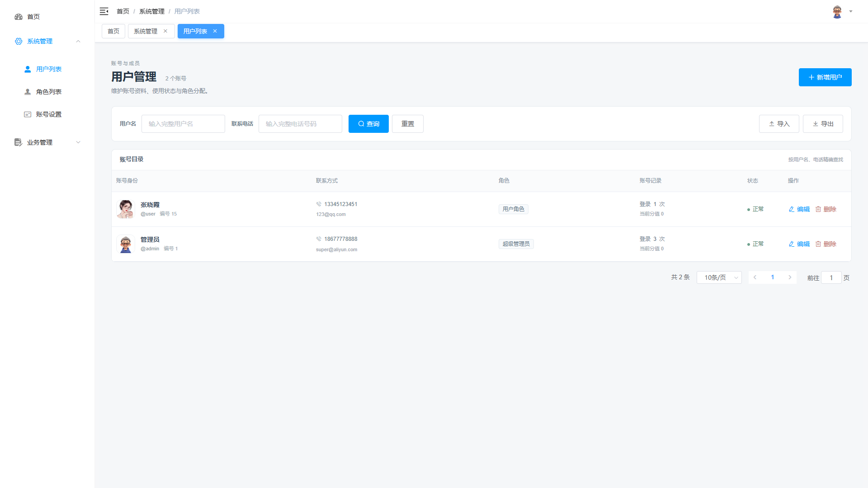Click the email super@aliyun.com
This screenshot has height=488, width=868.
tap(336, 249)
